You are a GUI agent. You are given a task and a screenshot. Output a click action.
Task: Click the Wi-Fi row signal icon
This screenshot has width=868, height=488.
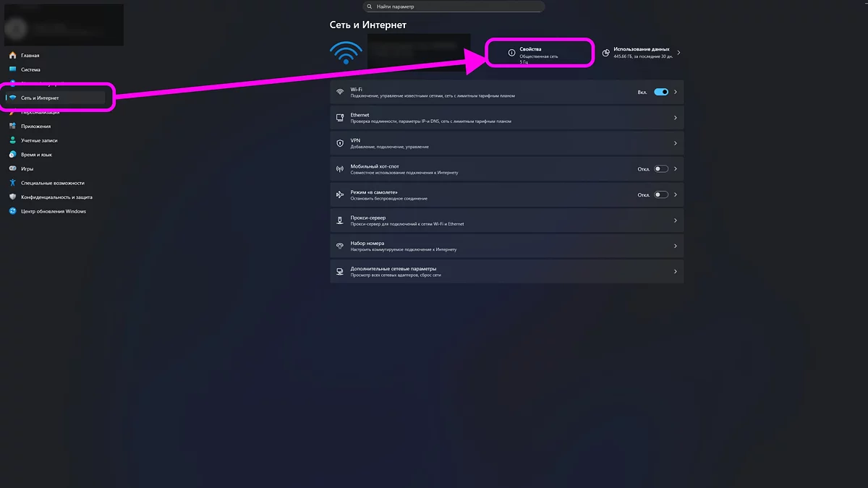[340, 92]
